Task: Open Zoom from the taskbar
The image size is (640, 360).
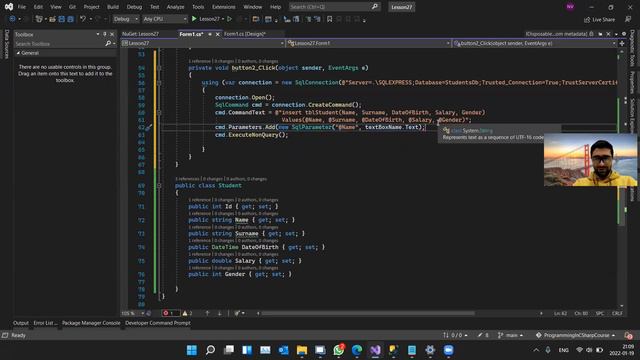Action: [x=448, y=350]
